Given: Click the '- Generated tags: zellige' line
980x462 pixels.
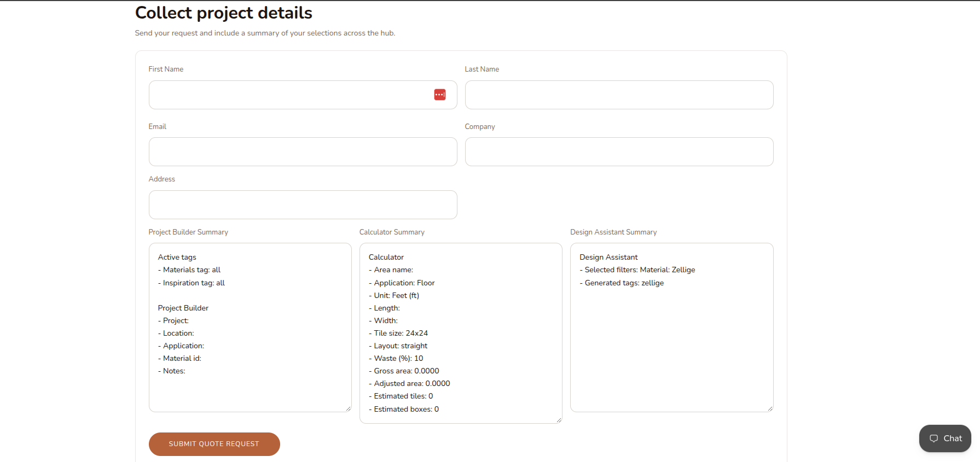Looking at the screenshot, I should 622,283.
